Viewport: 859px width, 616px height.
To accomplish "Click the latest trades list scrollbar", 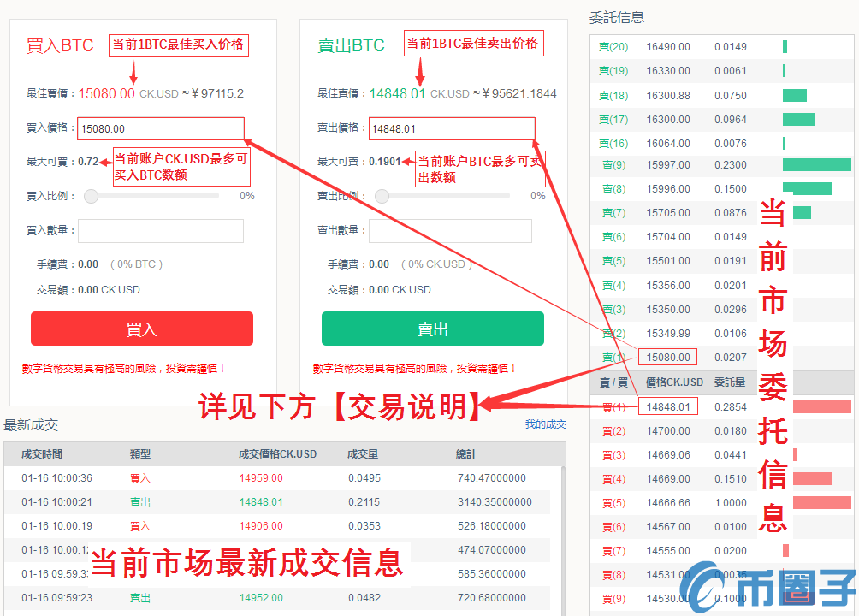I will (563, 530).
